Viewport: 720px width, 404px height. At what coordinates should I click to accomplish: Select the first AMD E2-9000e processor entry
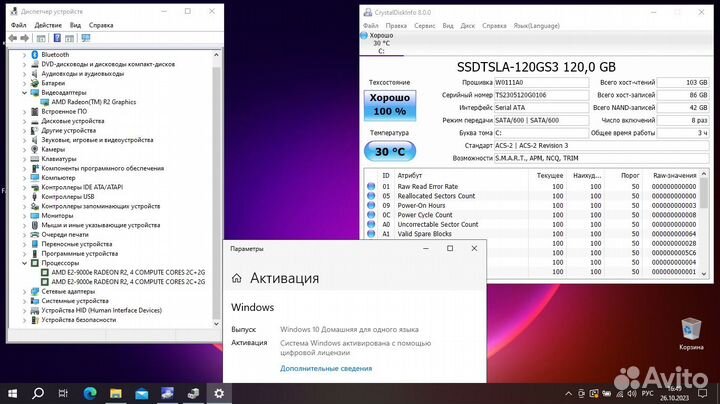(128, 272)
